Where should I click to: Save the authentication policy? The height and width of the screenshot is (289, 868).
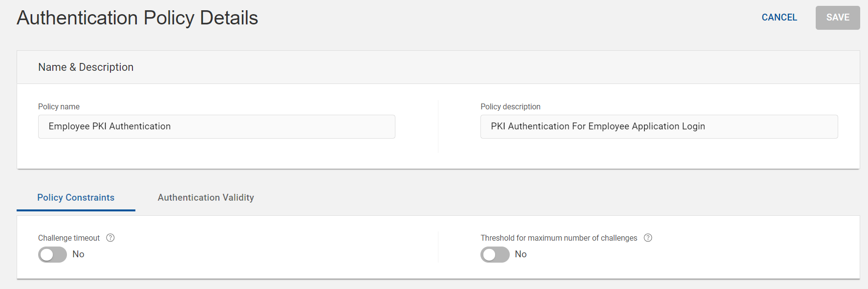click(x=837, y=18)
